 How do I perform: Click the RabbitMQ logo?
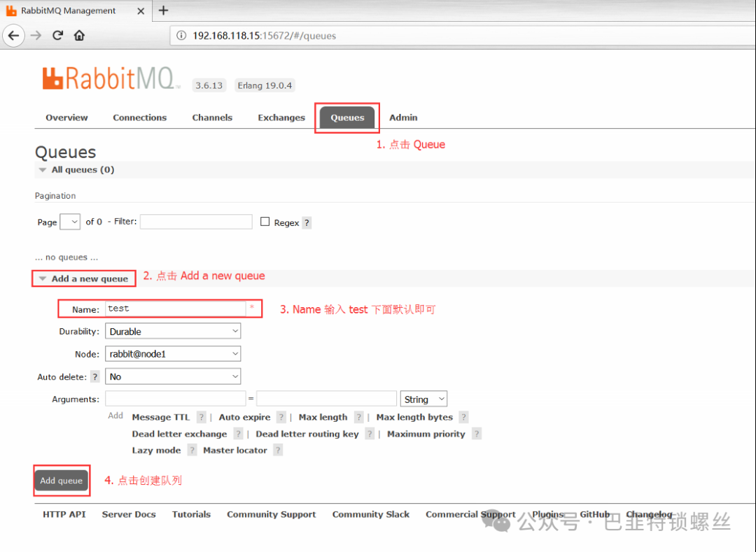(111, 78)
